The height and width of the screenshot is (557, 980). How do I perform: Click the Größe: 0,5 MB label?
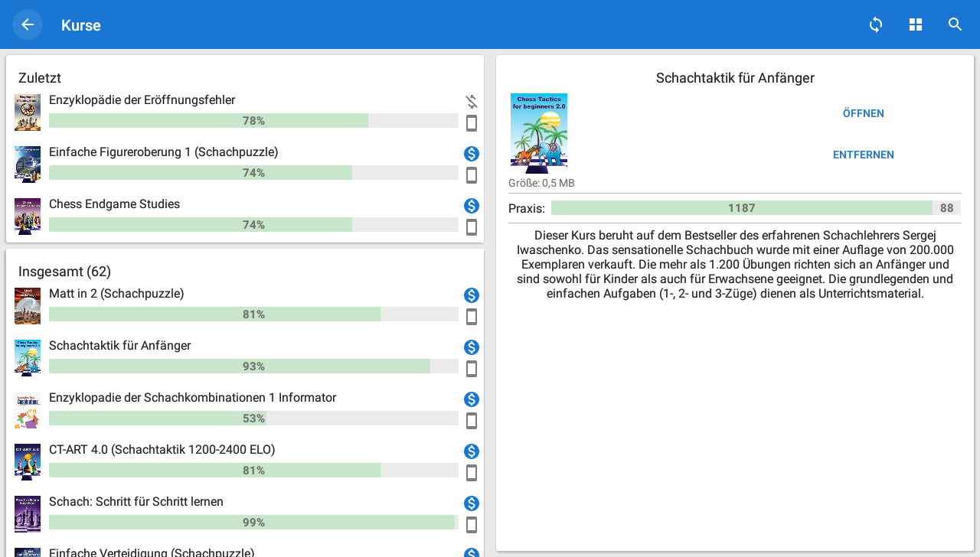(541, 184)
